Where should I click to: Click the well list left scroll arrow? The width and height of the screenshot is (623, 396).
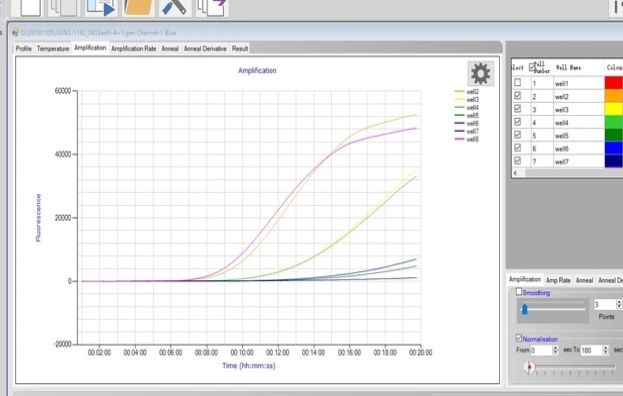click(x=516, y=173)
